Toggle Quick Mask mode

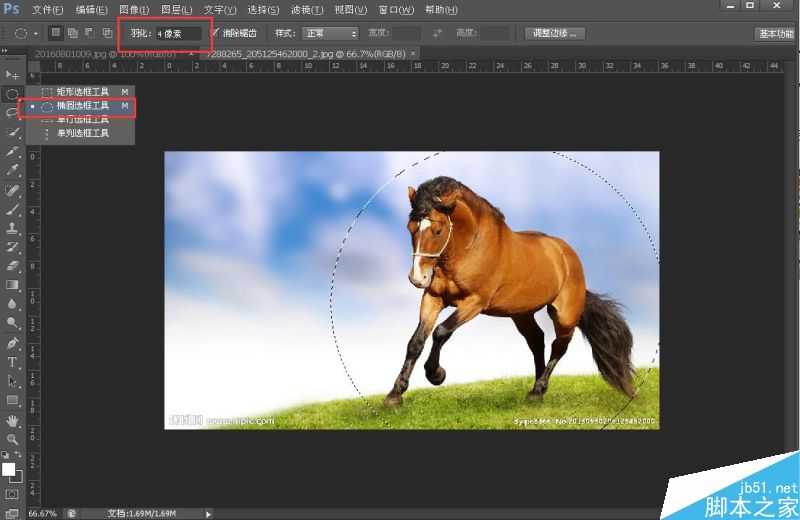click(12, 494)
